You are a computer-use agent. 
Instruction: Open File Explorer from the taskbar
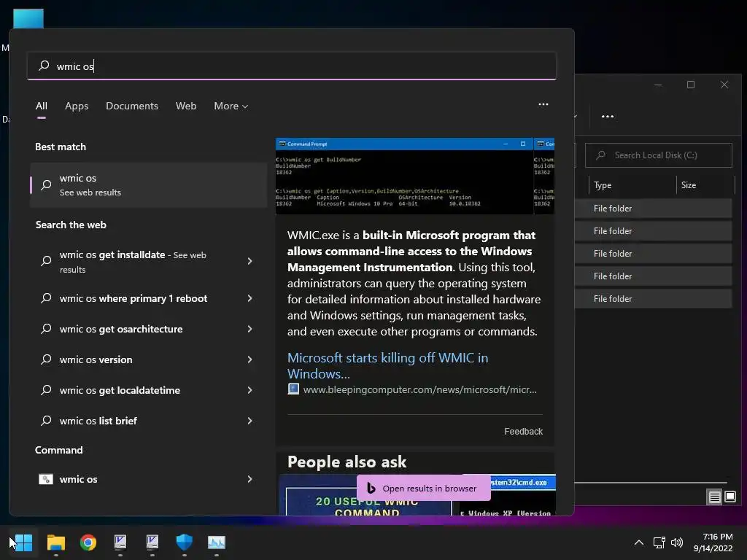(56, 542)
